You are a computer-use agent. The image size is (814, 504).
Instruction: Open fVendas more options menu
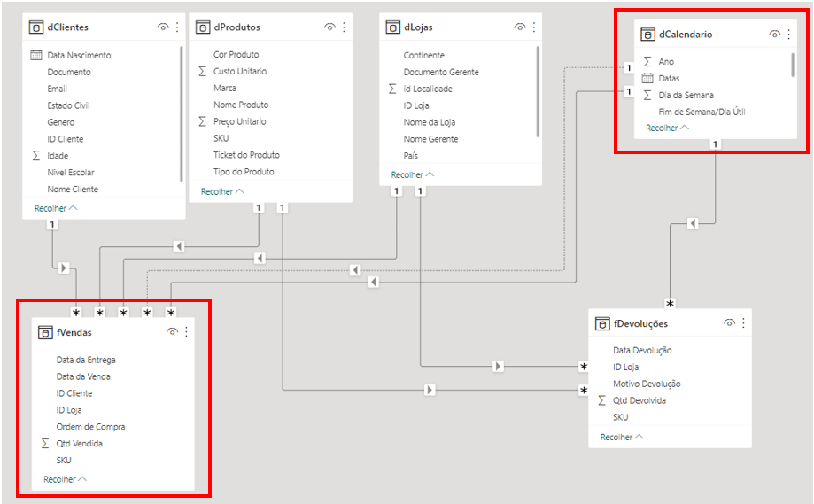pyautogui.click(x=187, y=331)
